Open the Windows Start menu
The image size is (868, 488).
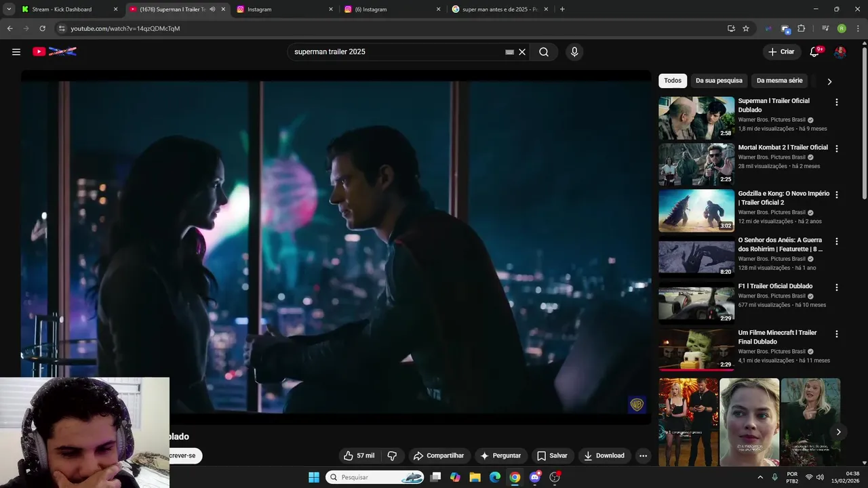click(x=314, y=477)
